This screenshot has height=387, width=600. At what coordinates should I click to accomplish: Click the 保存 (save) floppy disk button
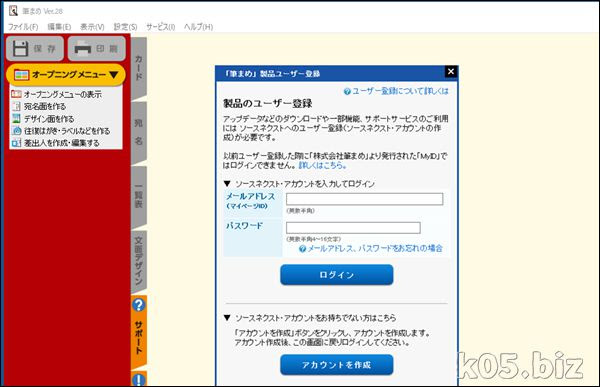click(35, 48)
